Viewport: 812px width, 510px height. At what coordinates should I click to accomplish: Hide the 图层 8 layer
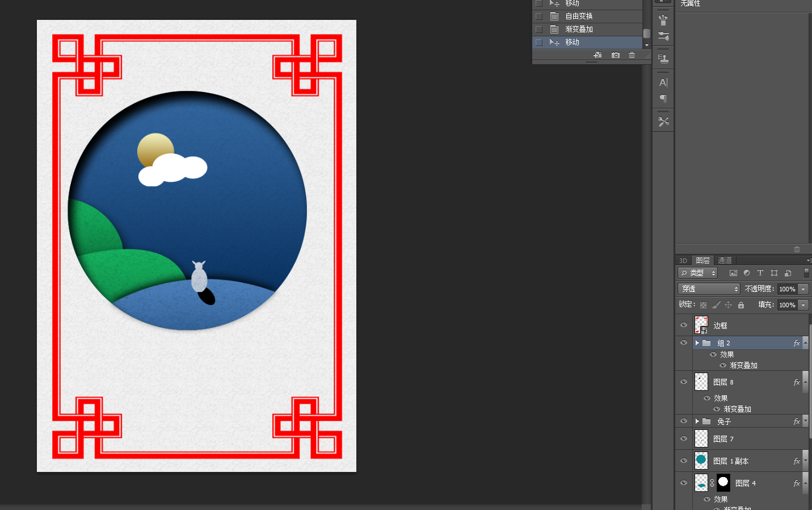(x=684, y=382)
